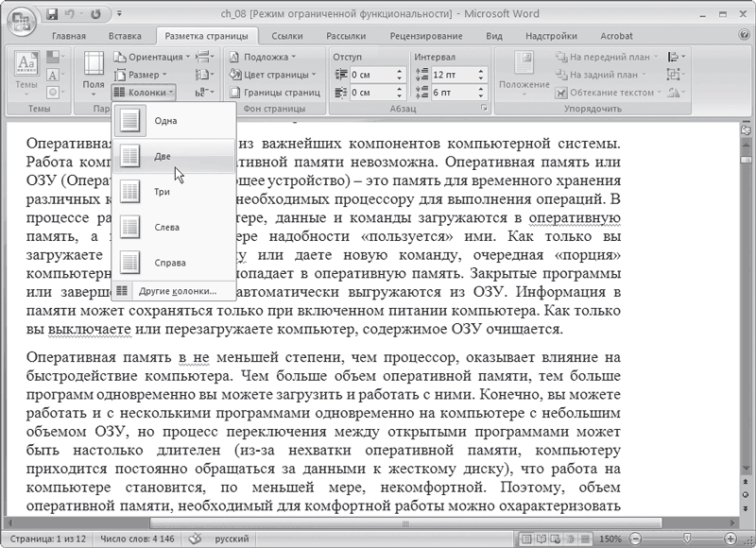Screen dimensions: 756x548
Task: Switch to the Вставка tab
Action: coord(125,35)
